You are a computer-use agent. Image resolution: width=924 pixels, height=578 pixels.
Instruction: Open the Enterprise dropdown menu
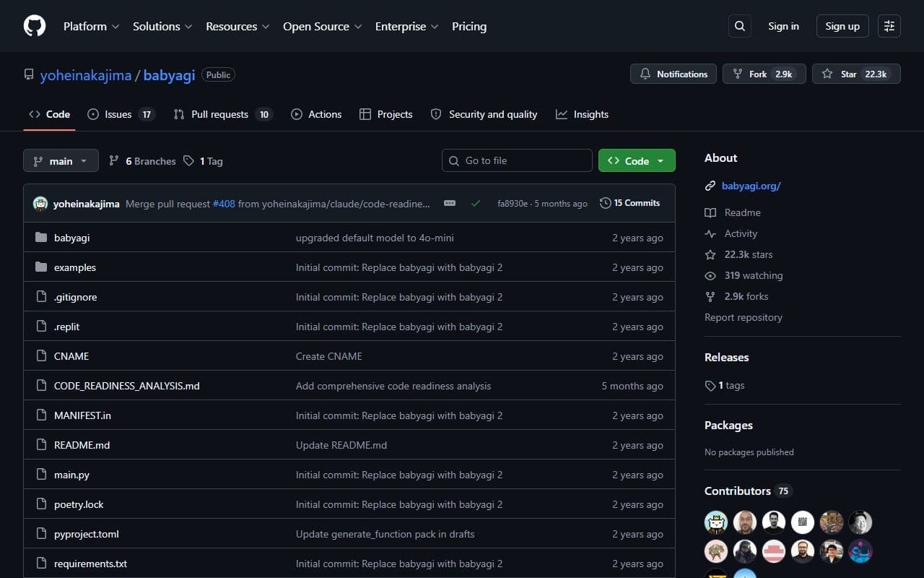pyautogui.click(x=407, y=26)
